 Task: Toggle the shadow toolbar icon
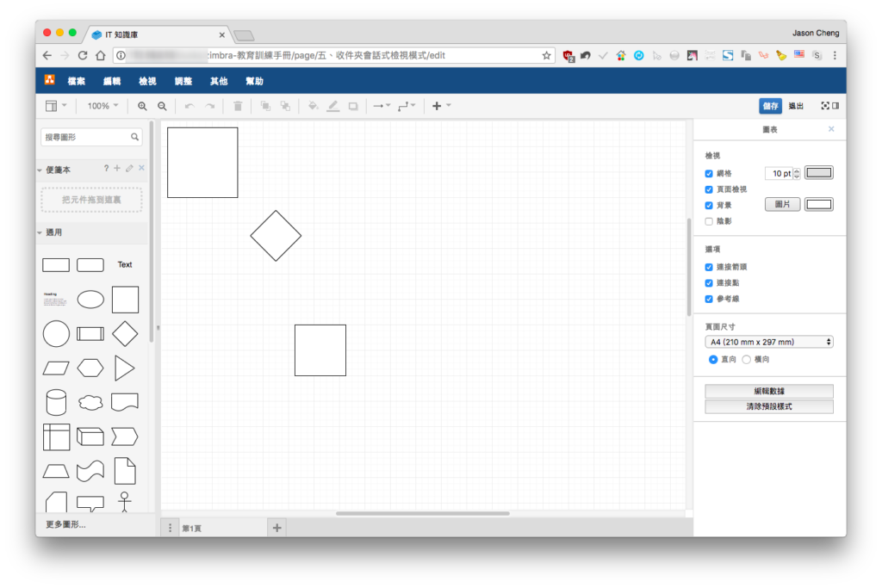tap(353, 106)
